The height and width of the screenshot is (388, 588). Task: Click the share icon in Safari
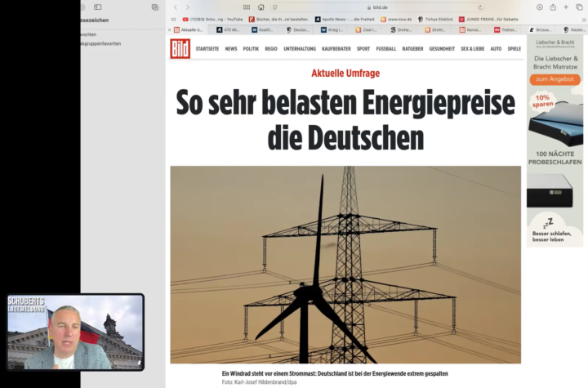pos(553,7)
